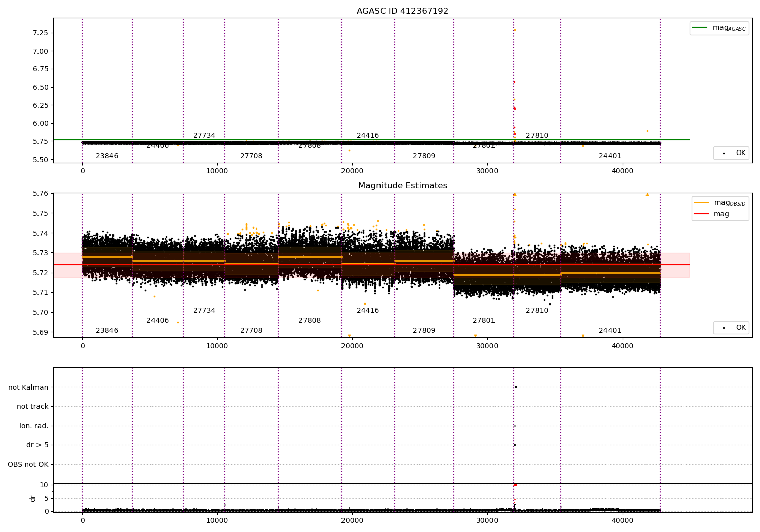Click the 7.25 tick label on top y-axis
This screenshot has width=760, height=532.
point(40,33)
